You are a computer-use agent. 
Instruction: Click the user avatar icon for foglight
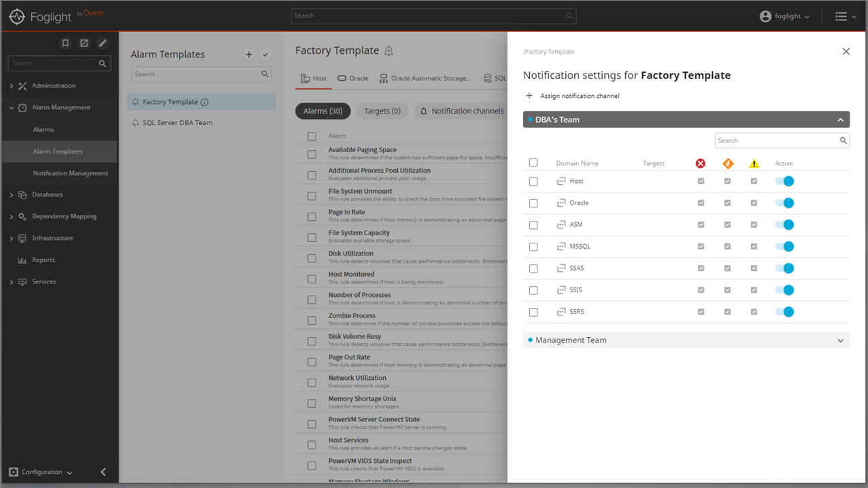coord(765,16)
